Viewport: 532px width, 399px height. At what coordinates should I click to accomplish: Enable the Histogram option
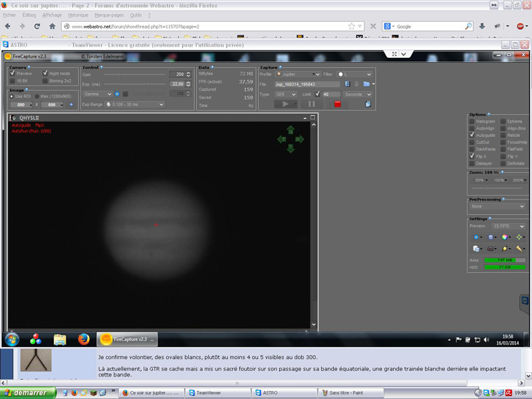pos(472,121)
